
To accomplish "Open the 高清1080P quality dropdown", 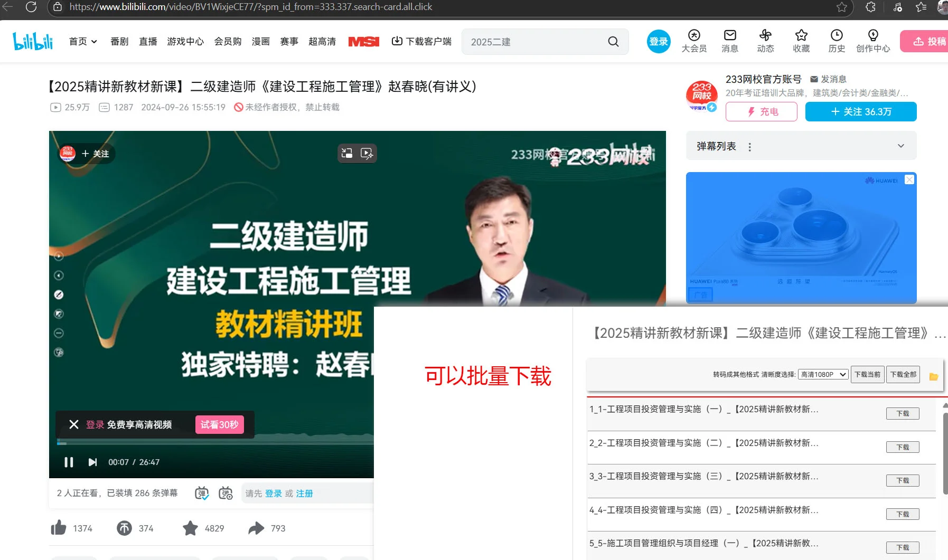I will (x=822, y=374).
